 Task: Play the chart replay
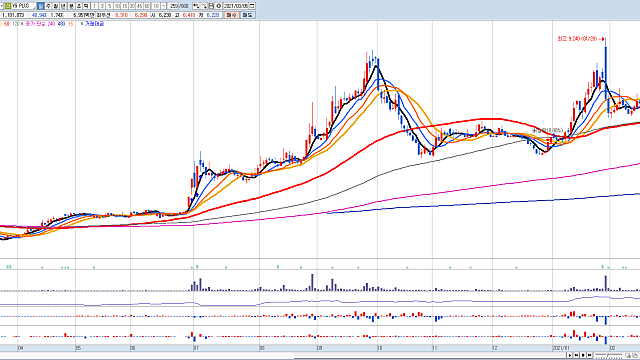570,356
